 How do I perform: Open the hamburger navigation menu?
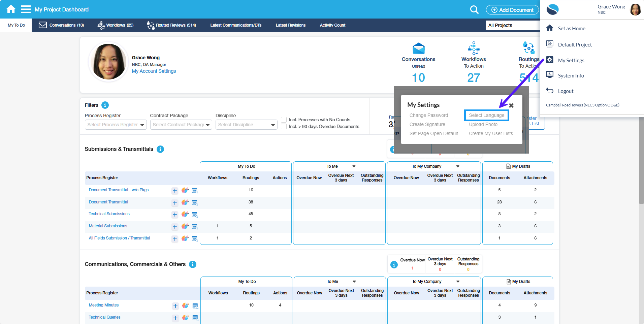26,9
